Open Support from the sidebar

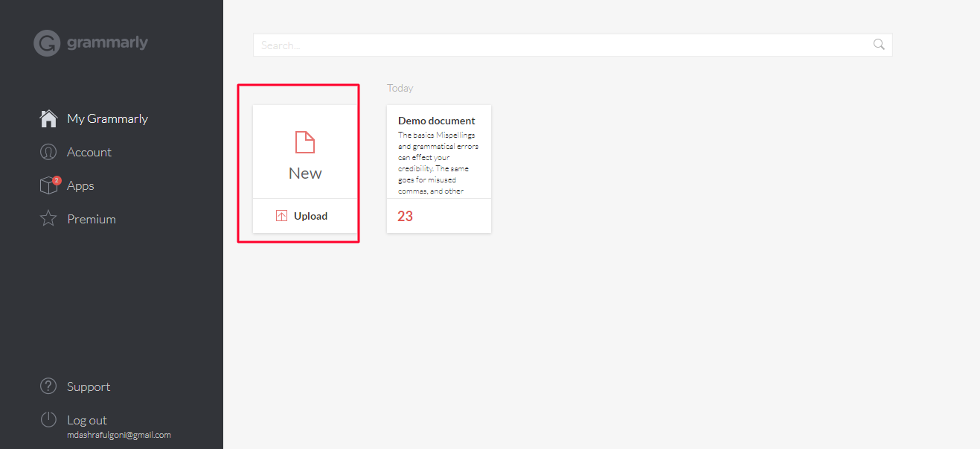89,386
